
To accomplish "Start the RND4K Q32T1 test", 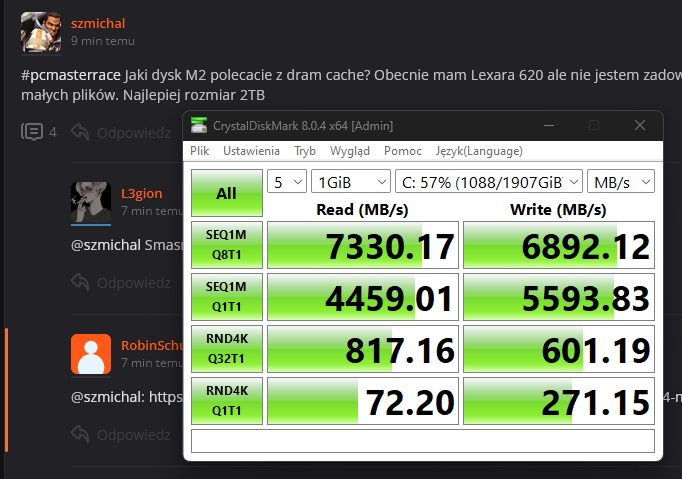I will pyautogui.click(x=227, y=348).
